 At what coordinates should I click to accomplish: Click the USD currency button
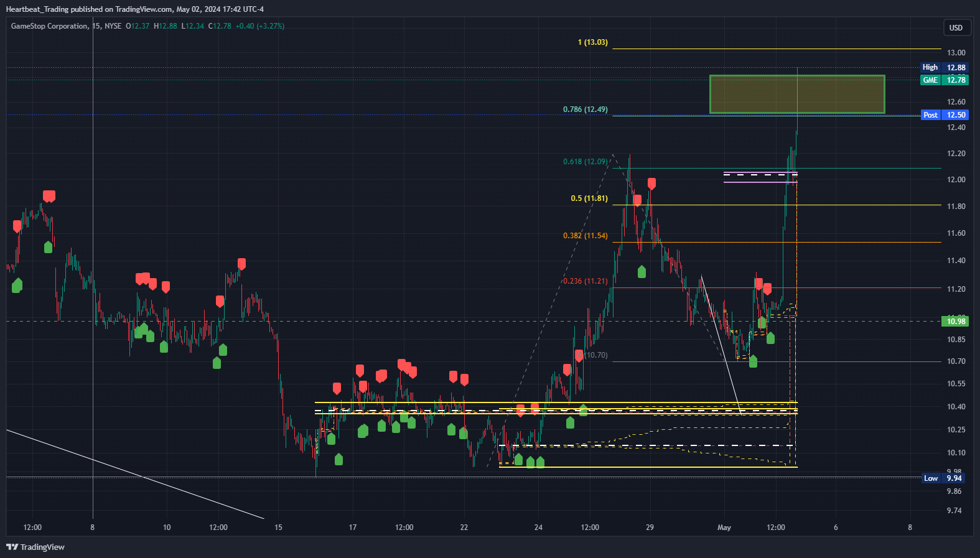pyautogui.click(x=956, y=27)
